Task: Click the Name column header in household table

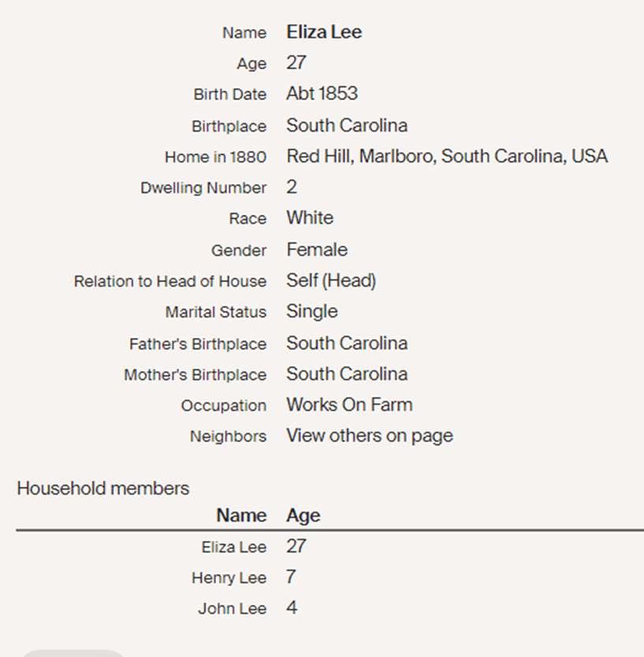Action: pyautogui.click(x=241, y=515)
